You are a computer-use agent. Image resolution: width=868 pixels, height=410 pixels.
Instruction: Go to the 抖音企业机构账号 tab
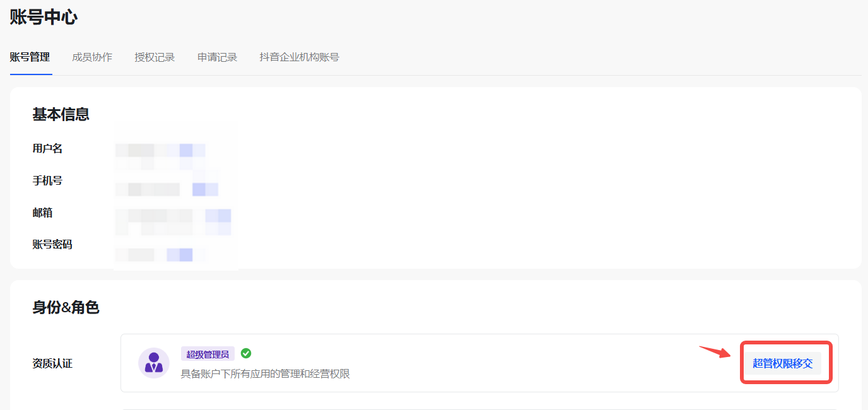pos(299,57)
